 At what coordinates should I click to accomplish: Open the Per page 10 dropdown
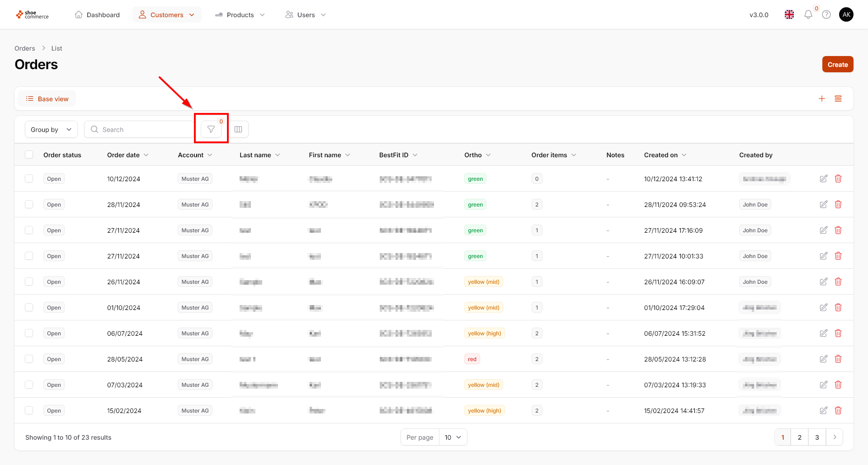(453, 437)
